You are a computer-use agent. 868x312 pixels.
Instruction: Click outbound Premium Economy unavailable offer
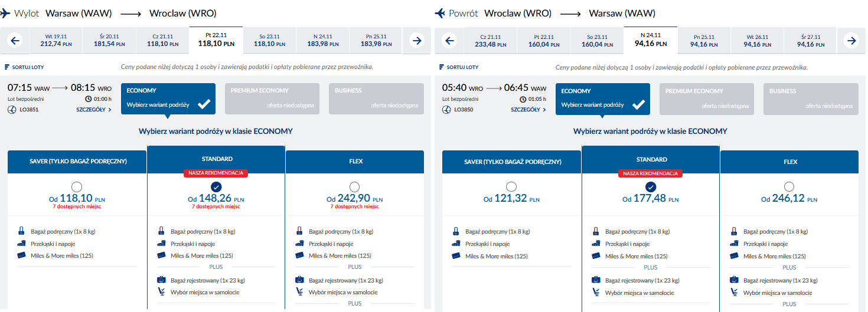[272, 98]
